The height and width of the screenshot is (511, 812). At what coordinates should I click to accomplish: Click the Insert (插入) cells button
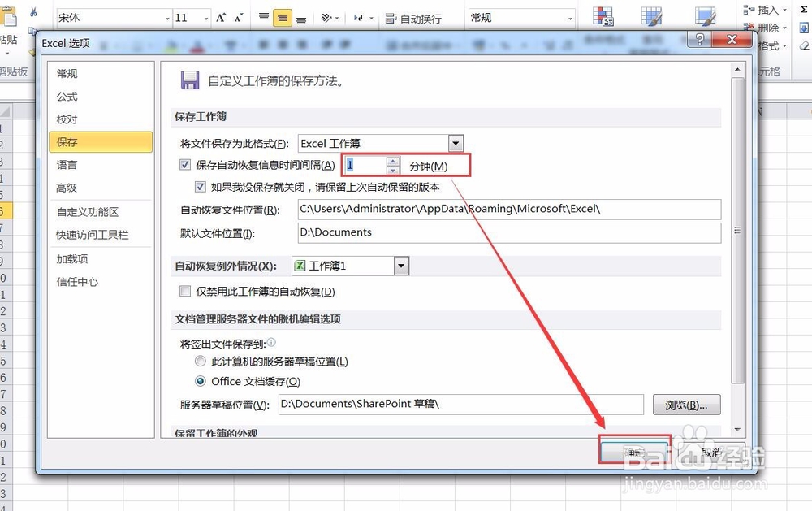764,9
